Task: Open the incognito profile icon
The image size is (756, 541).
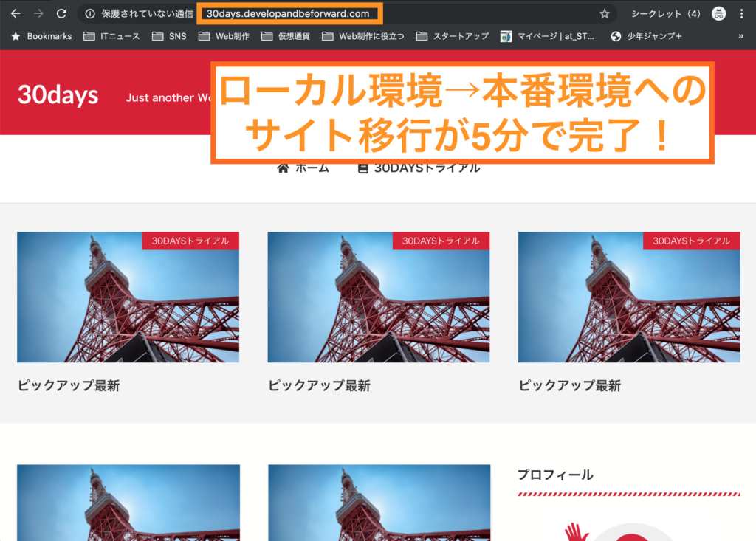Action: click(x=718, y=13)
